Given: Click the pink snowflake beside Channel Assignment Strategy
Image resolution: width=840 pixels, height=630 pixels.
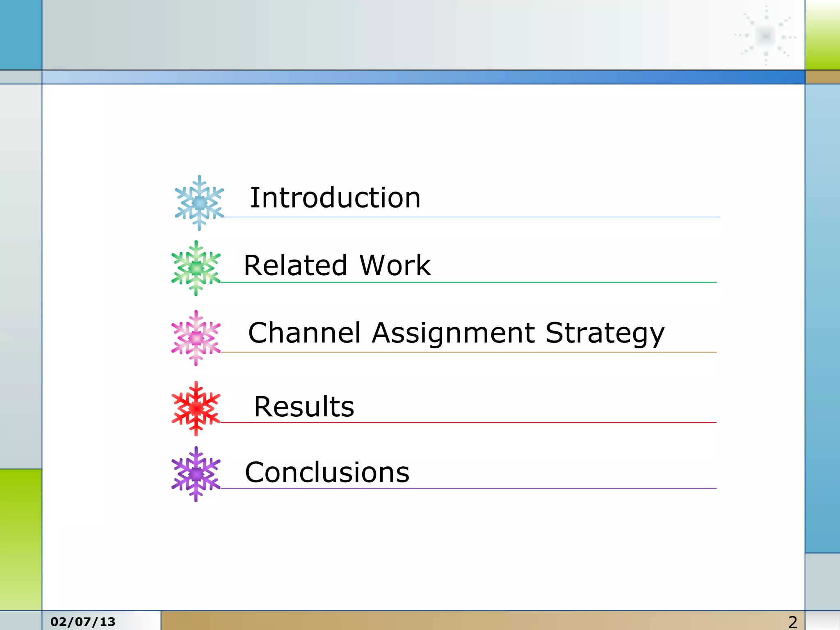Looking at the screenshot, I should point(196,338).
